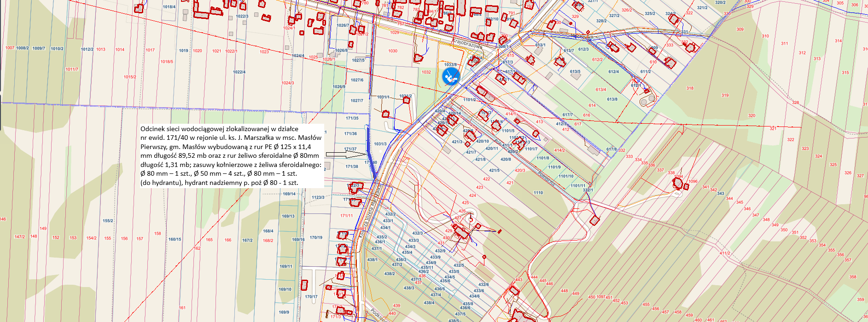Select parcel 1101/2
The image size is (868, 322).
tap(470, 100)
